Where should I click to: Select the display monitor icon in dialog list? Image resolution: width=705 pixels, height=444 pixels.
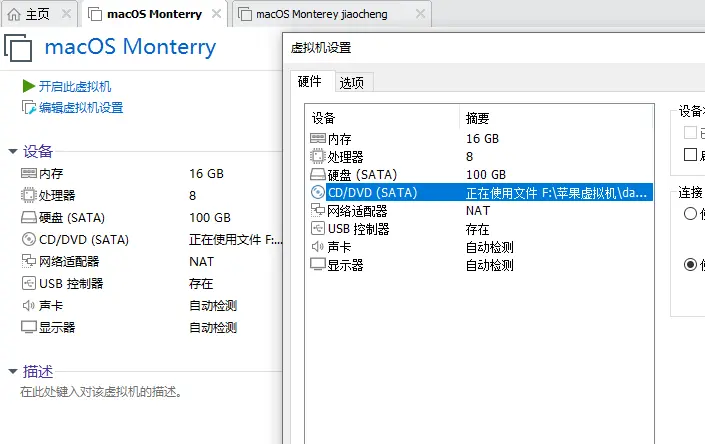click(318, 265)
